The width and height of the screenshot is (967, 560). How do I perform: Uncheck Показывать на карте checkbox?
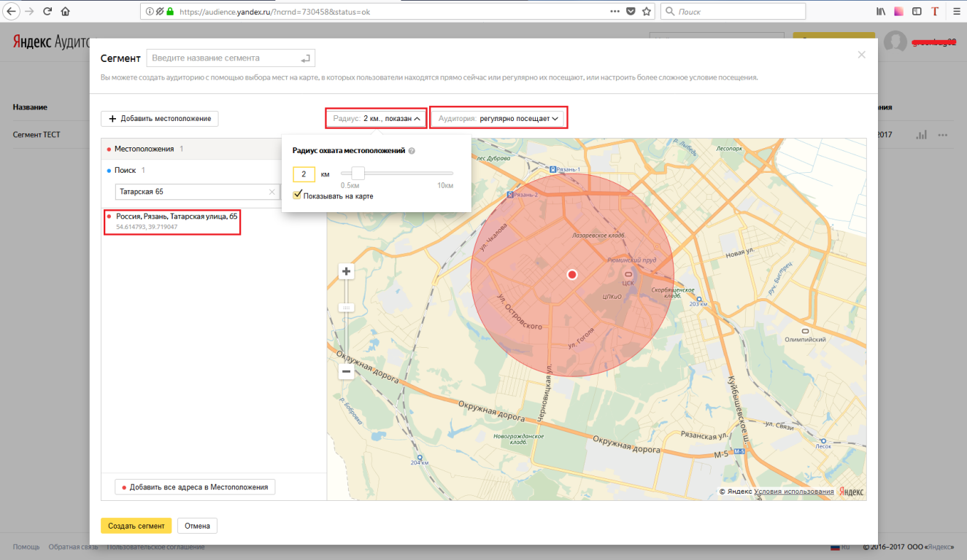pos(297,195)
